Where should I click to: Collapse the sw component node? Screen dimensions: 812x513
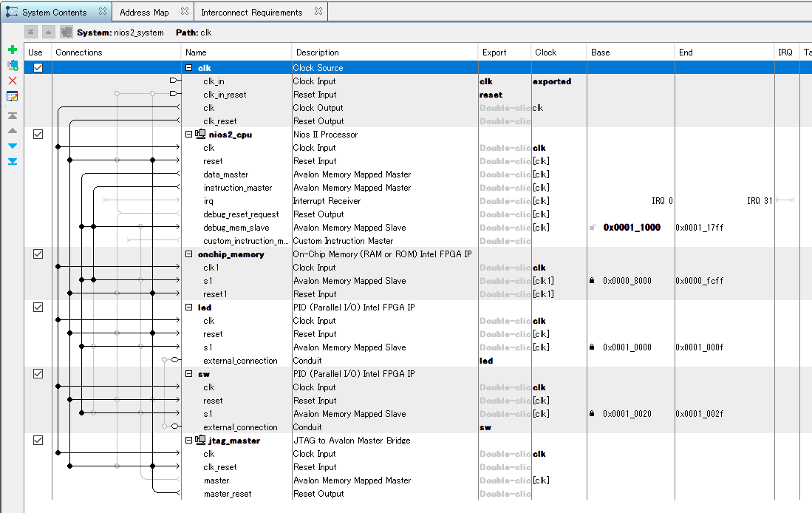pos(189,374)
